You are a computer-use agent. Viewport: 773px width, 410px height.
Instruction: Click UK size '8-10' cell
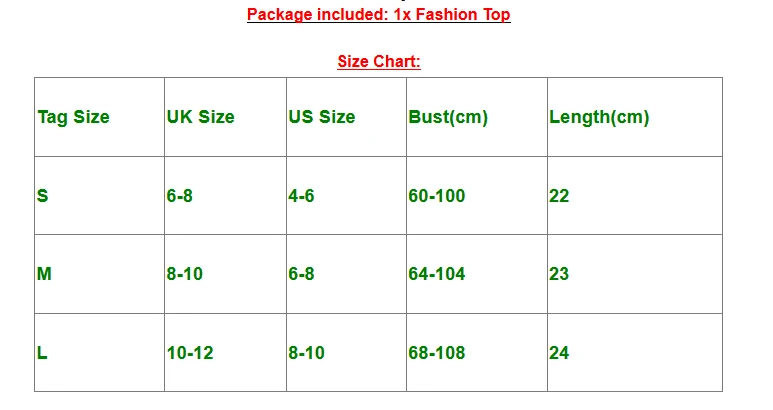pos(185,274)
